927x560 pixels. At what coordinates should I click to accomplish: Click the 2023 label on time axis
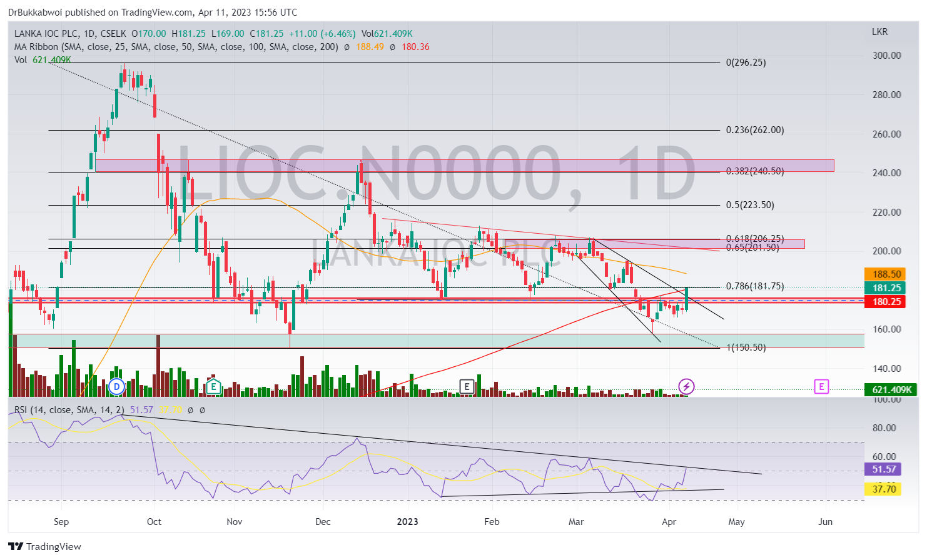tap(408, 522)
